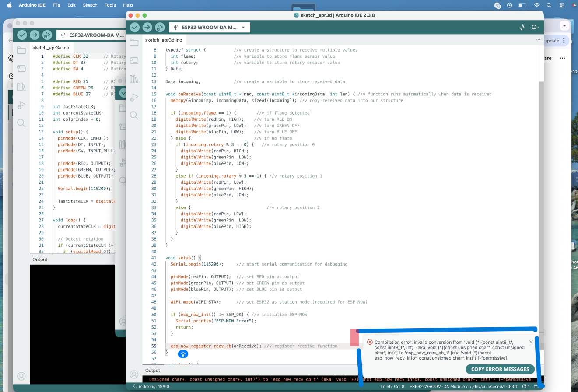Click the Serial.begin(115200) line in sketch_apr3d
Viewport: 578px width, 392px height.
click(x=197, y=264)
